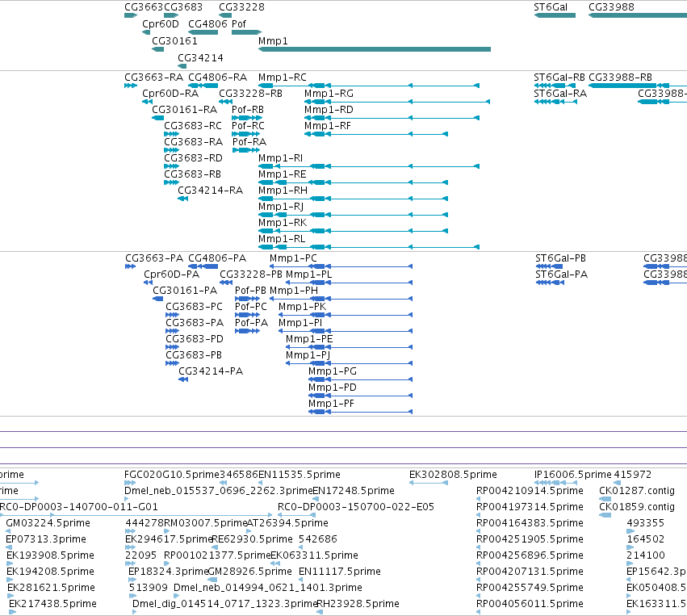
Task: Click transcript Cpr60D-RA
Action: [170, 94]
